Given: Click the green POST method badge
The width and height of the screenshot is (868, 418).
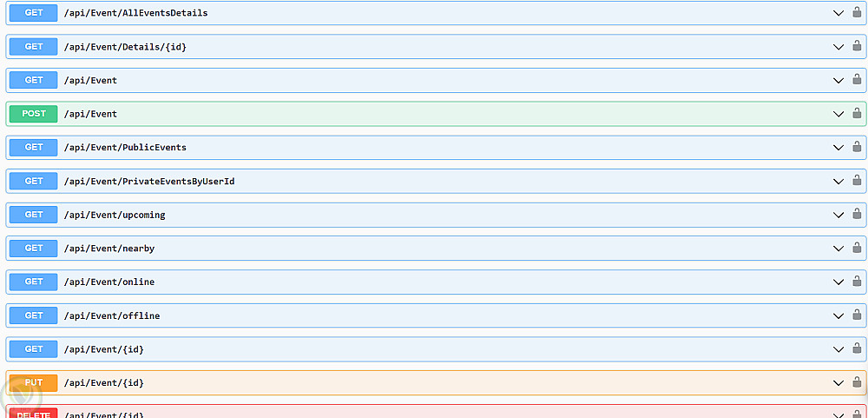Looking at the screenshot, I should pos(34,114).
